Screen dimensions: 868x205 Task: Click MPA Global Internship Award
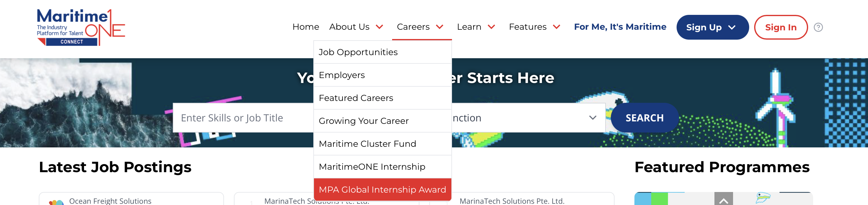[382, 190]
